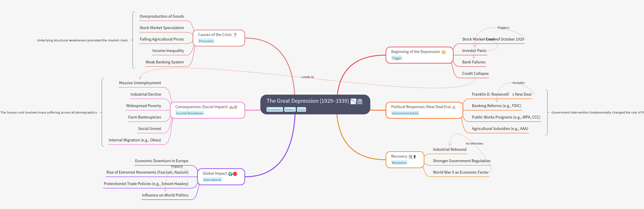Select the Influence on World Politics subtopic
This screenshot has height=209, width=644.
(165, 195)
